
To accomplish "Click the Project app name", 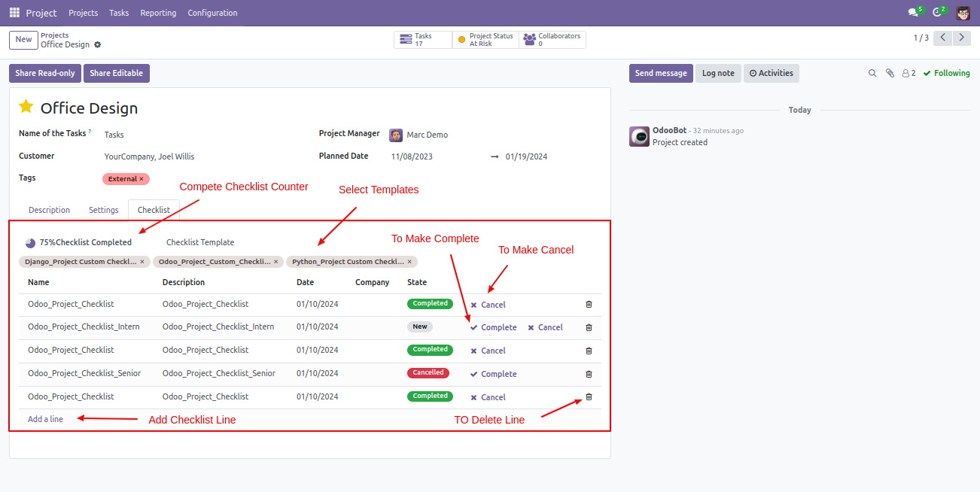I will coord(41,13).
